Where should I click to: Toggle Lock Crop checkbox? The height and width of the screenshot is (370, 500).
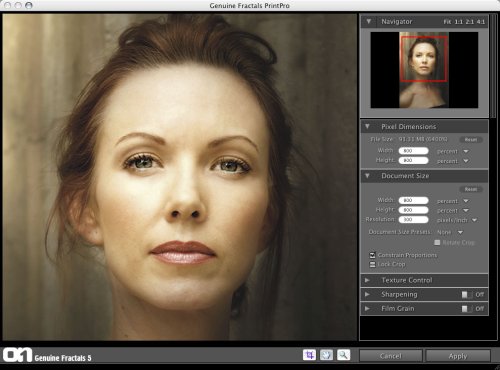coord(372,264)
